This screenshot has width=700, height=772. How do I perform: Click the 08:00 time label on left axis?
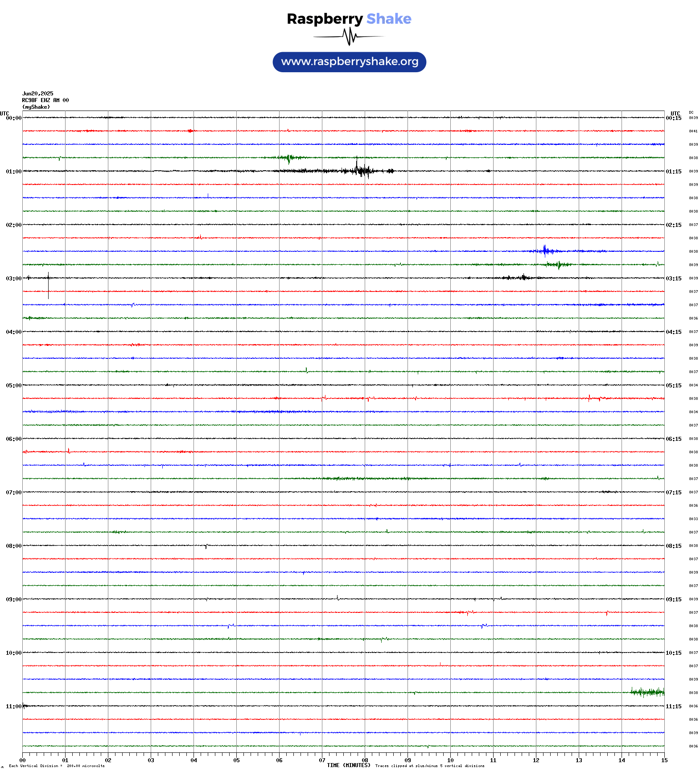(x=14, y=546)
